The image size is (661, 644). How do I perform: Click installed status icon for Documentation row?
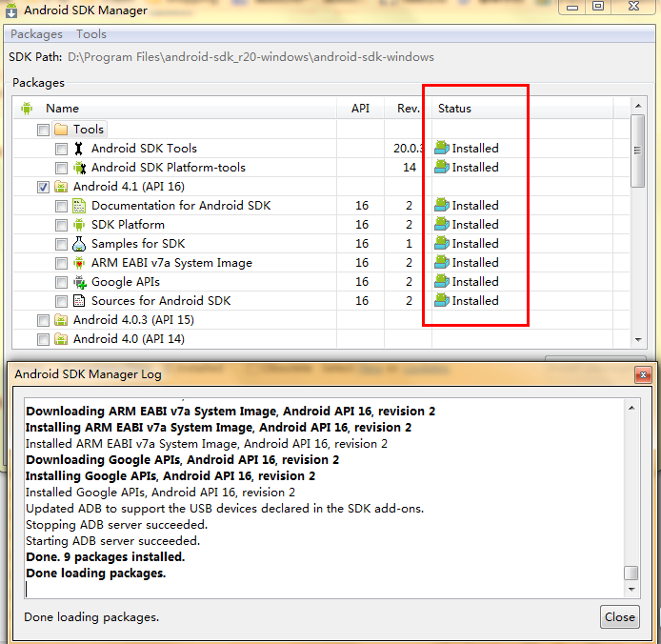pos(442,206)
